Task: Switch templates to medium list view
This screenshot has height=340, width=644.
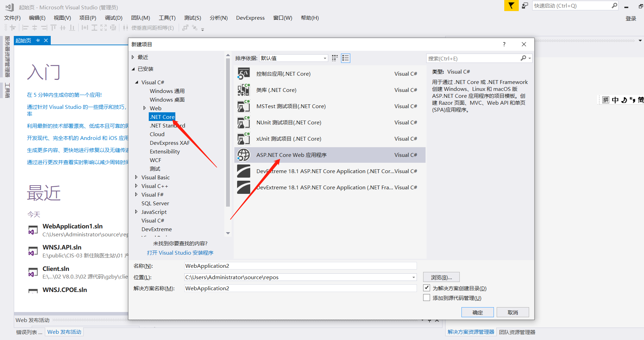Action: coord(345,58)
